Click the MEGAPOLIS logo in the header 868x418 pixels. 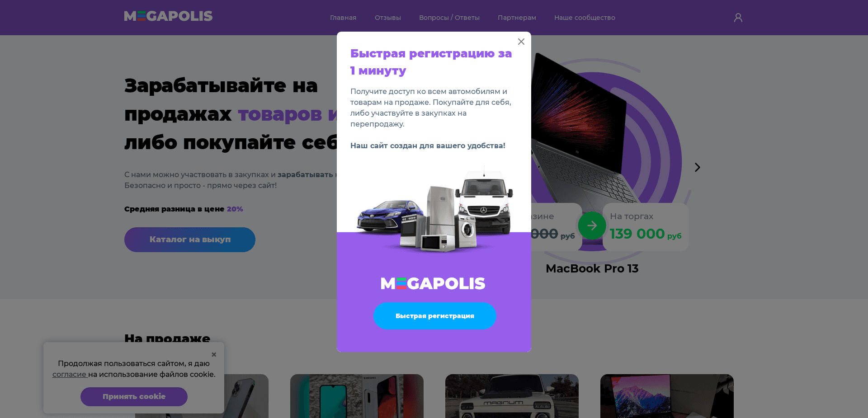(x=168, y=16)
